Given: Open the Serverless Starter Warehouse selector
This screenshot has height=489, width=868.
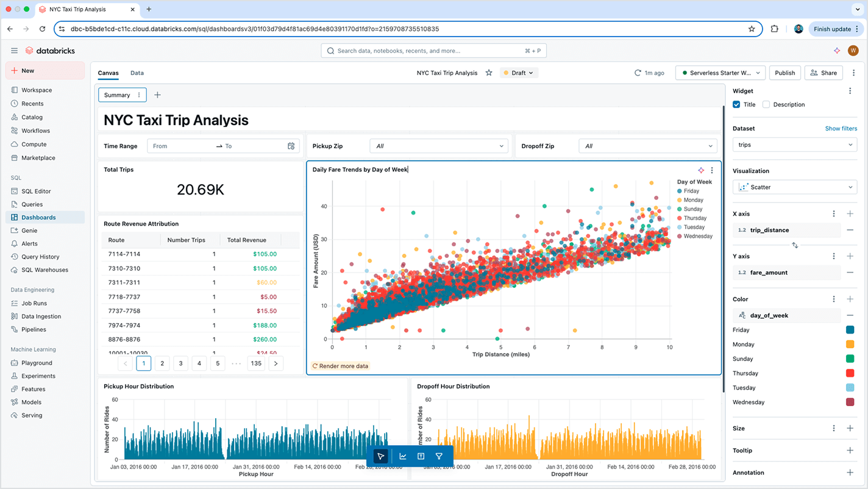Looking at the screenshot, I should [720, 73].
